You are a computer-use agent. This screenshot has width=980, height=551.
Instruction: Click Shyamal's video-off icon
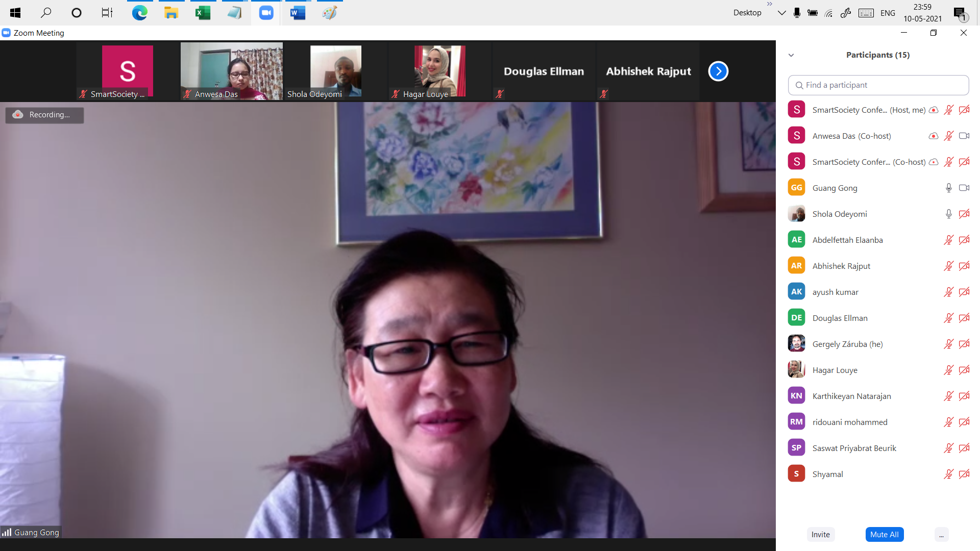tap(964, 474)
